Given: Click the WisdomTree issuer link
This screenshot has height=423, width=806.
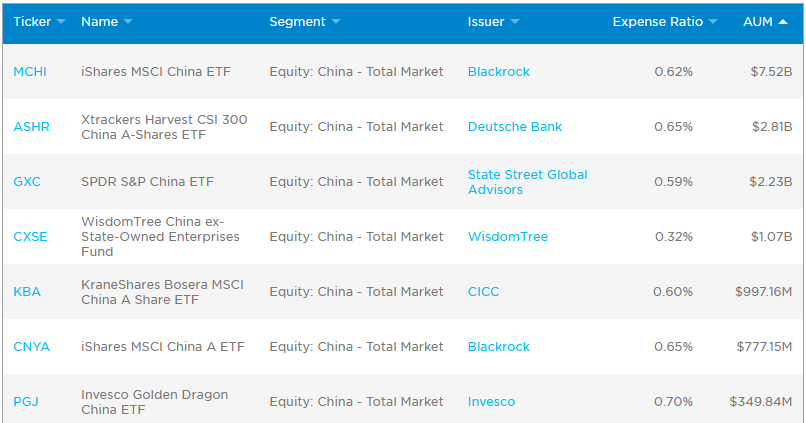Looking at the screenshot, I should (508, 237).
